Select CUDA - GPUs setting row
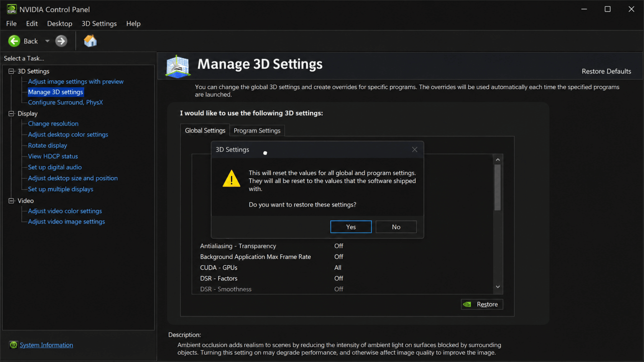644x362 pixels. (342, 267)
